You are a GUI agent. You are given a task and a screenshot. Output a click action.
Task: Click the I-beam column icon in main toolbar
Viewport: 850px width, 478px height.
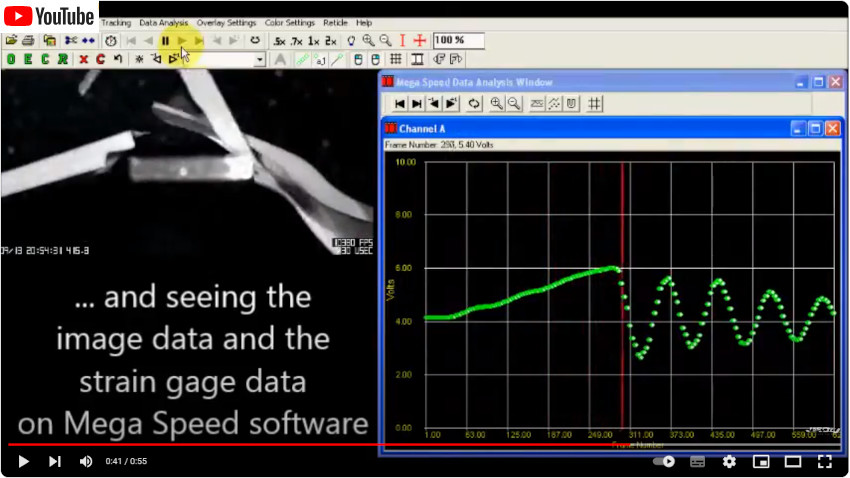(417, 59)
